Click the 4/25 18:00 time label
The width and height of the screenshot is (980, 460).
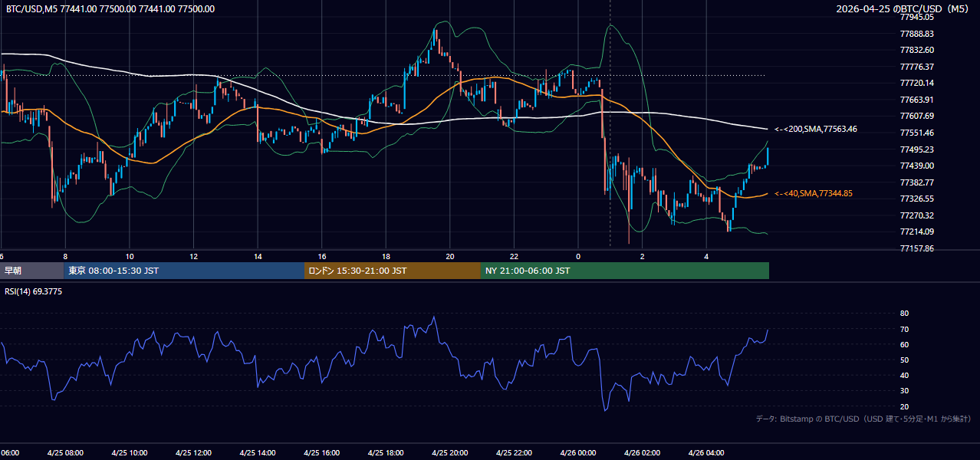[386, 452]
